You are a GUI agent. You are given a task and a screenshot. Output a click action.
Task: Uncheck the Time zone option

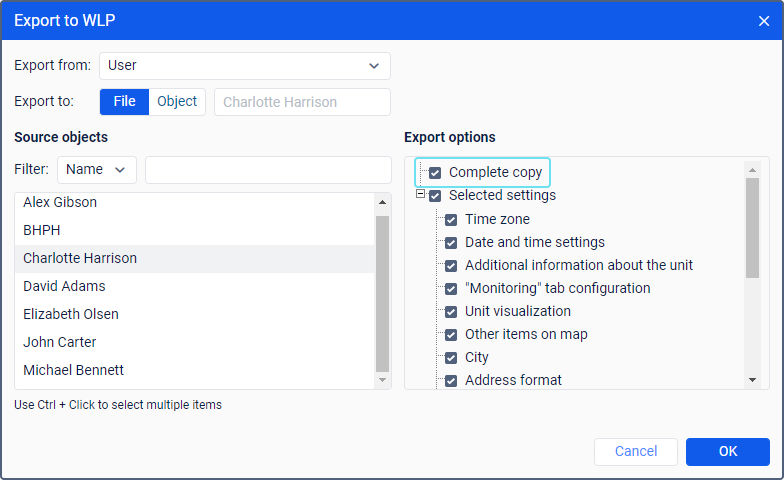pyautogui.click(x=451, y=219)
